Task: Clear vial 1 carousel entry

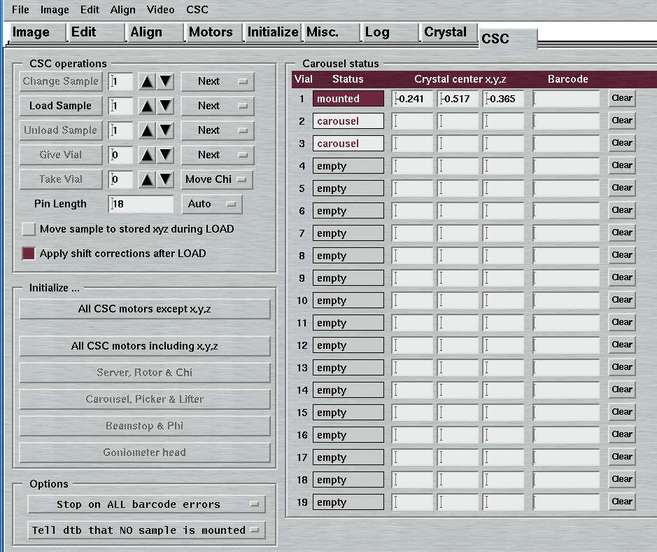Action: (622, 98)
